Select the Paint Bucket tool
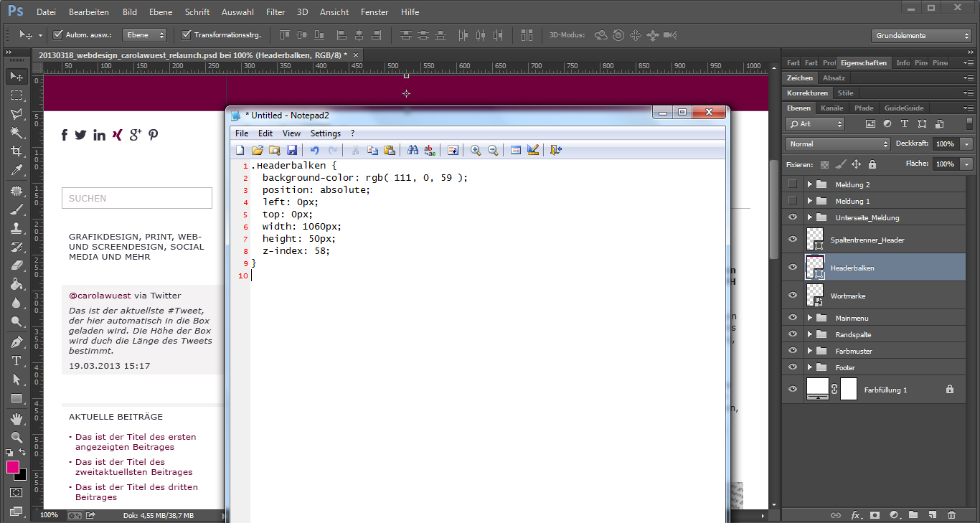The height and width of the screenshot is (523, 980). pyautogui.click(x=17, y=284)
